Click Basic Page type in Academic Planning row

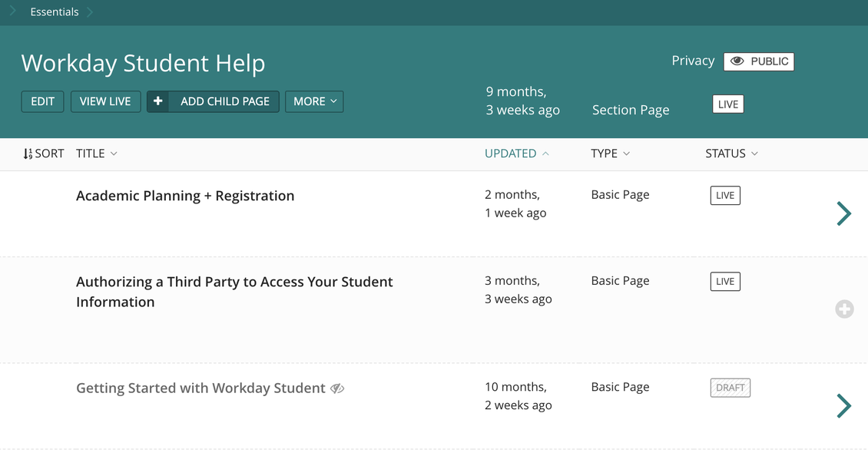[620, 195]
